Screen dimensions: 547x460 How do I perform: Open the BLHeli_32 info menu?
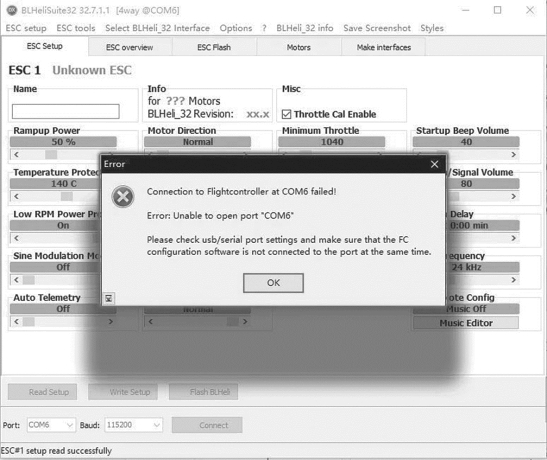pos(305,28)
